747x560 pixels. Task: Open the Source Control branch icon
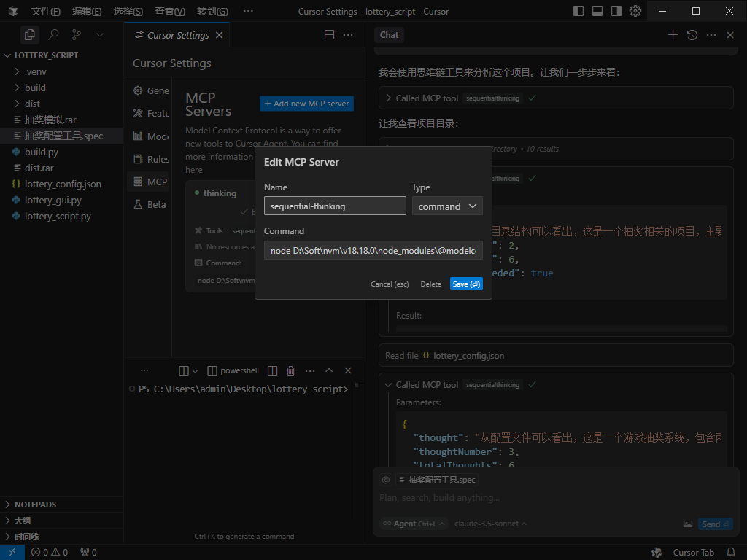[x=76, y=35]
